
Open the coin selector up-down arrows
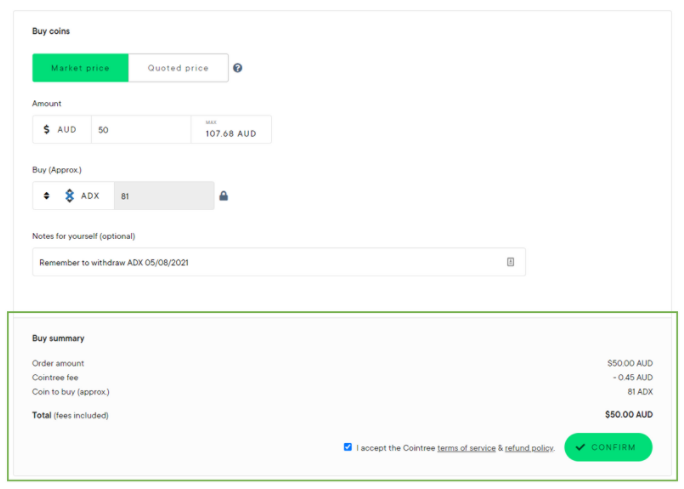(x=46, y=195)
